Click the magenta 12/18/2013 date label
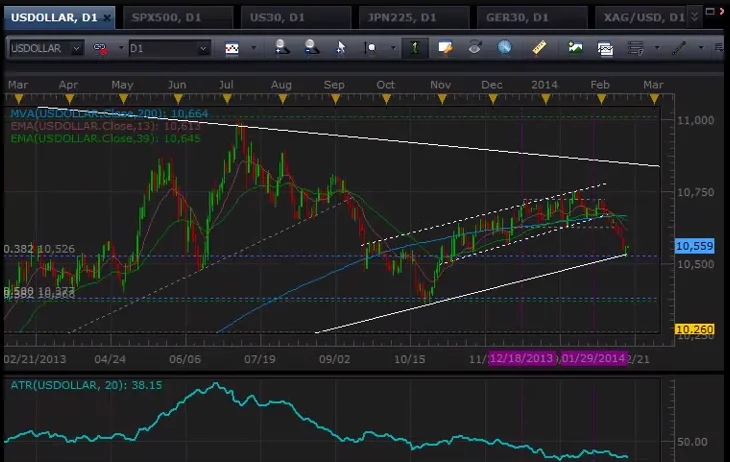This screenshot has height=462, width=730. click(x=521, y=359)
